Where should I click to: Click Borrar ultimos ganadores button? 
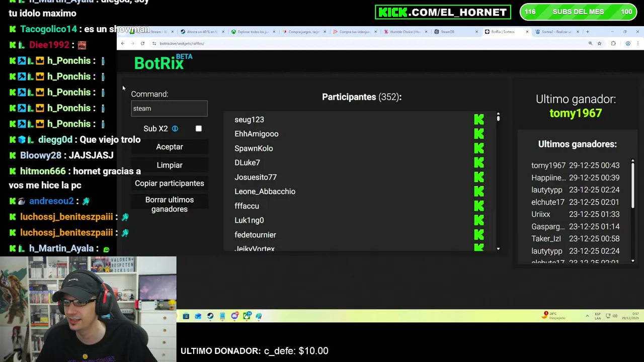coord(170,205)
